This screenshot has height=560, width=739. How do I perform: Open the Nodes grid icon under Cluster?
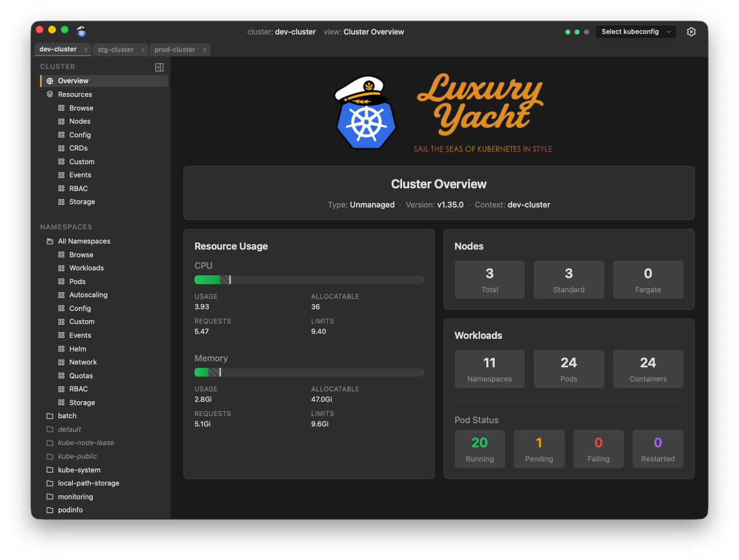click(60, 121)
